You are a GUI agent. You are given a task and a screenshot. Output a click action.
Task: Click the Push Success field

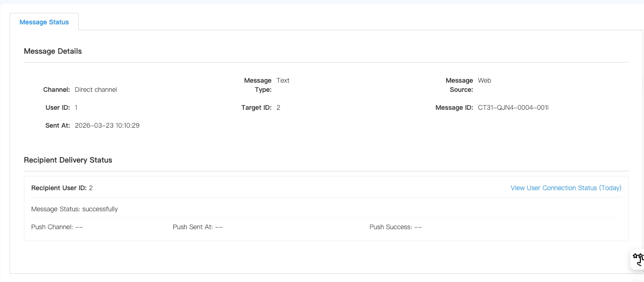pyautogui.click(x=396, y=227)
